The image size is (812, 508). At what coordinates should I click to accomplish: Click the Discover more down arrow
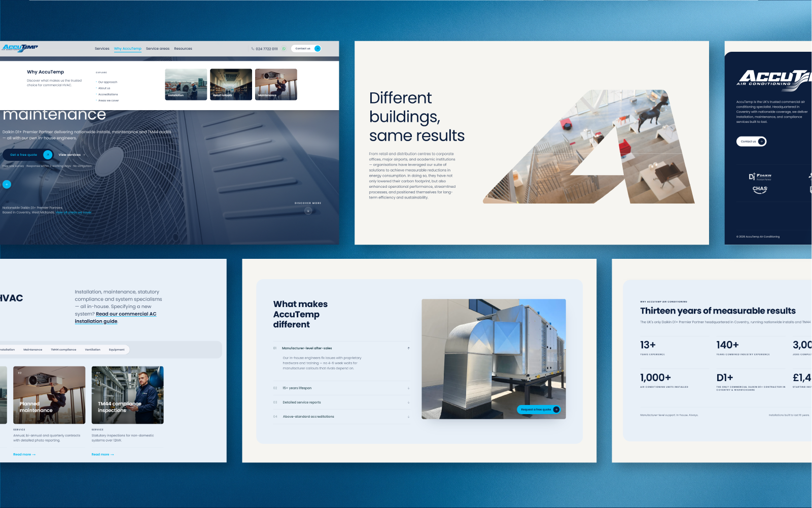tap(308, 210)
